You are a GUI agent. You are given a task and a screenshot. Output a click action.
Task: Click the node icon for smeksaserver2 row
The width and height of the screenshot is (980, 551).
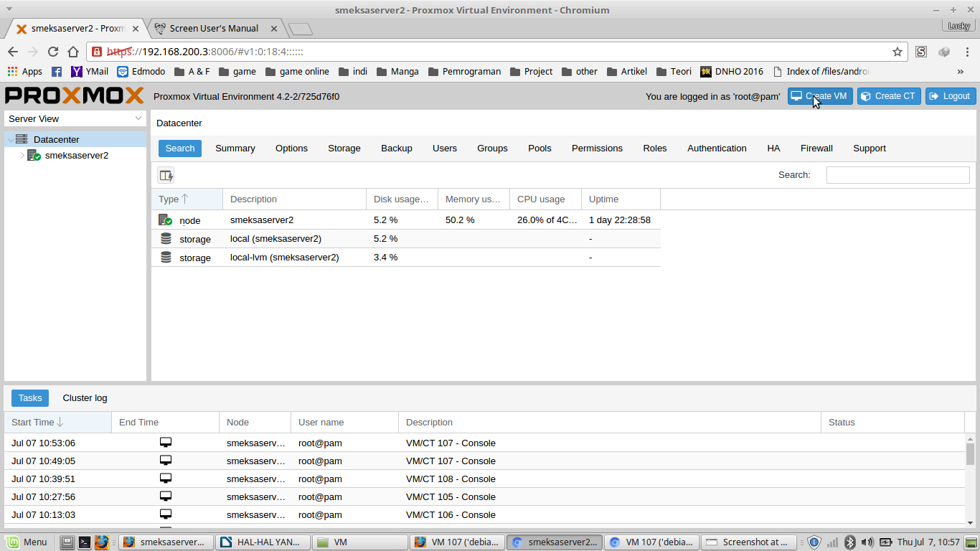pyautogui.click(x=166, y=220)
